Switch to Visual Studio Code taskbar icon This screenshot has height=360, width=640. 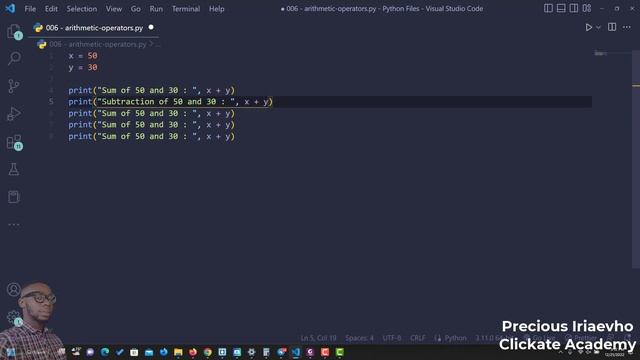(x=296, y=352)
